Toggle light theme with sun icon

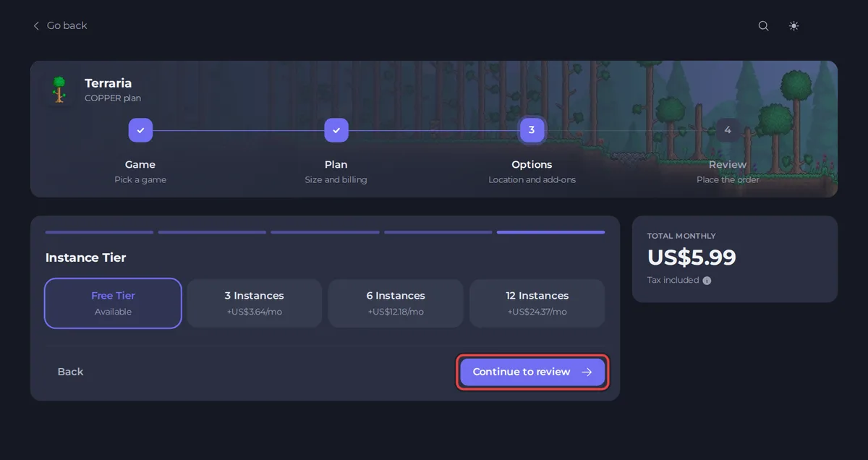point(794,26)
